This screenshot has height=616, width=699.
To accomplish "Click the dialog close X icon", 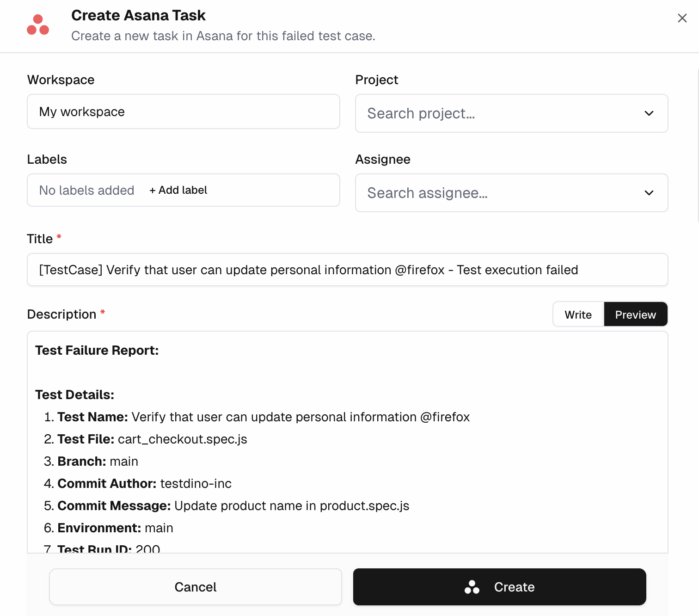I will click(682, 18).
